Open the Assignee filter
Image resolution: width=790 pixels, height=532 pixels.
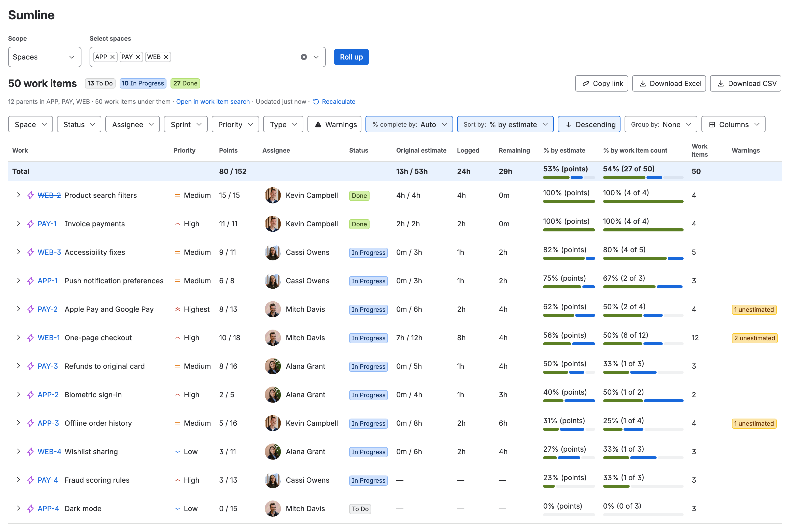click(x=133, y=125)
